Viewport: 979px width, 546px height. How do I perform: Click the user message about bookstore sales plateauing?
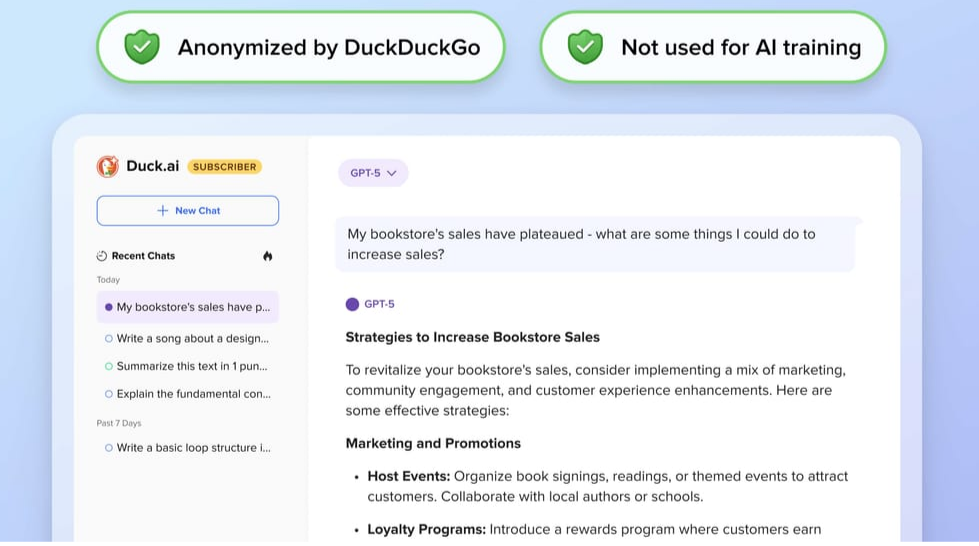pos(595,244)
